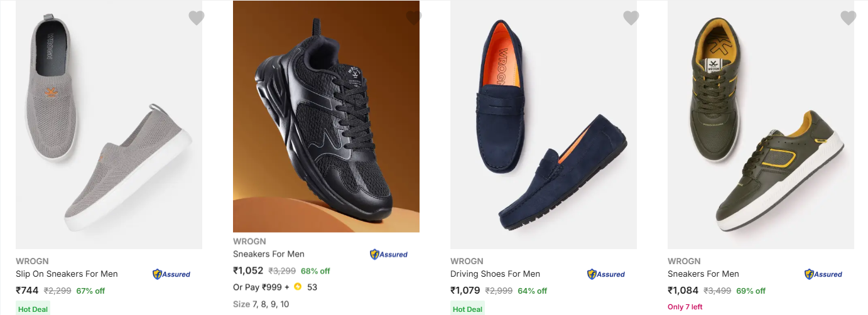Viewport: 868px width, 315px height.
Task: View olive and yellow sneakers image
Action: (x=761, y=125)
